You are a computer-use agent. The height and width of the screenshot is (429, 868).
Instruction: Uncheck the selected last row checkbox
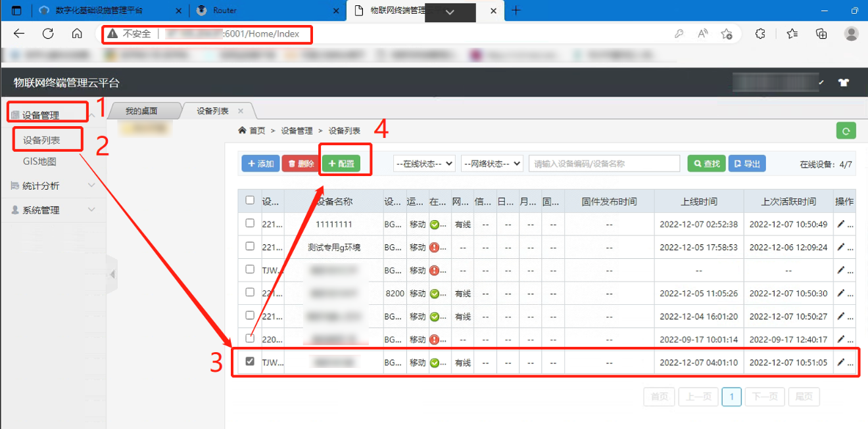pos(250,361)
